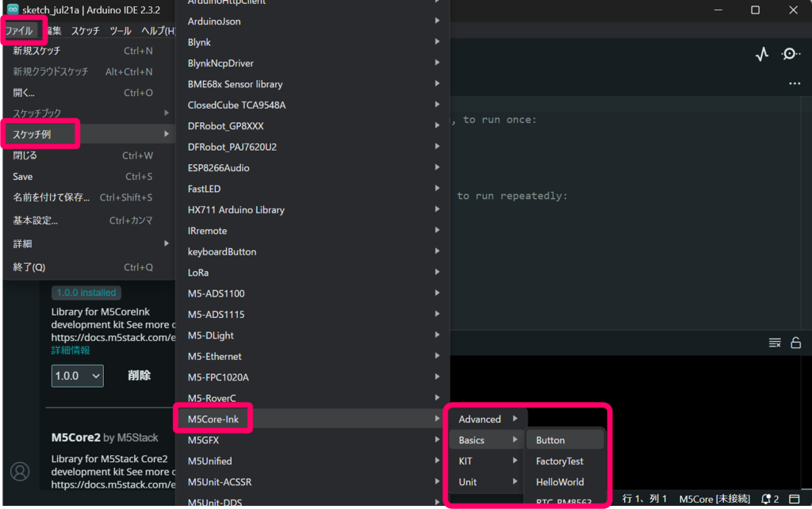Open M5-ADS1100 examples submenu
812x509 pixels.
click(x=312, y=293)
